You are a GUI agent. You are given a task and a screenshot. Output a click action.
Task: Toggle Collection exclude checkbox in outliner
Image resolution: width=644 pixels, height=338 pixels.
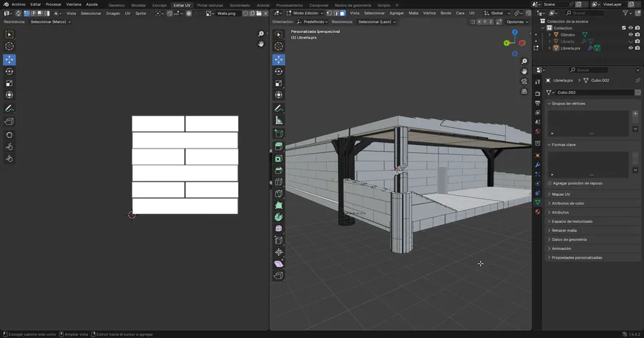pyautogui.click(x=623, y=28)
